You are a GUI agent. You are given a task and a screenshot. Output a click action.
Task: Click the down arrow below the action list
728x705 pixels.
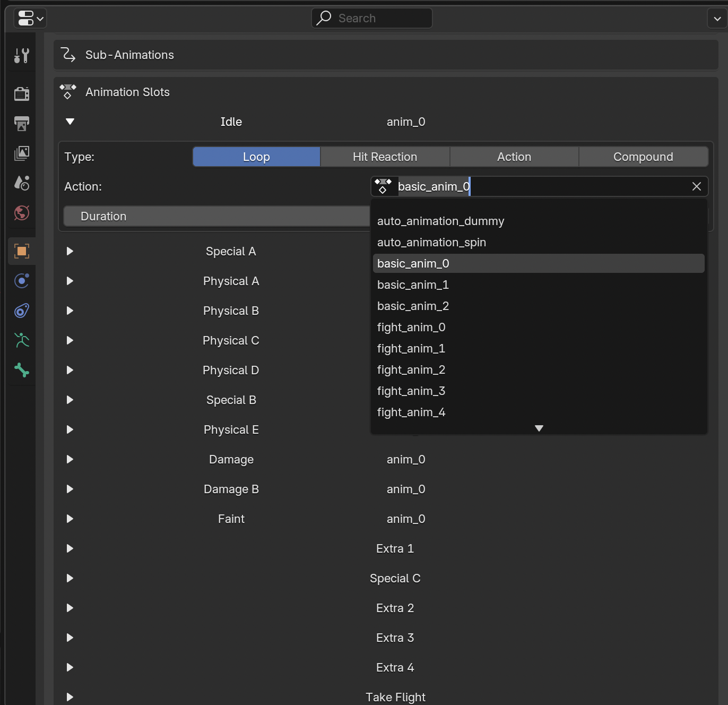click(539, 428)
